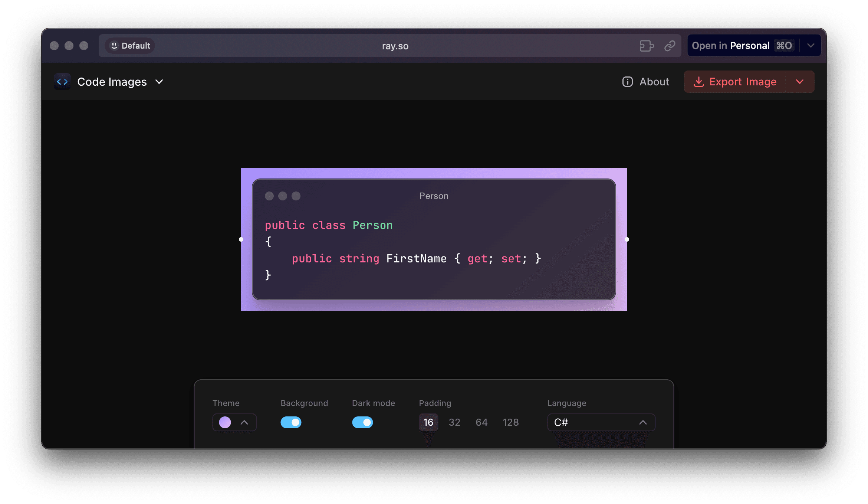Click the smiley icon in Default badge
This screenshot has width=868, height=504.
(x=114, y=45)
